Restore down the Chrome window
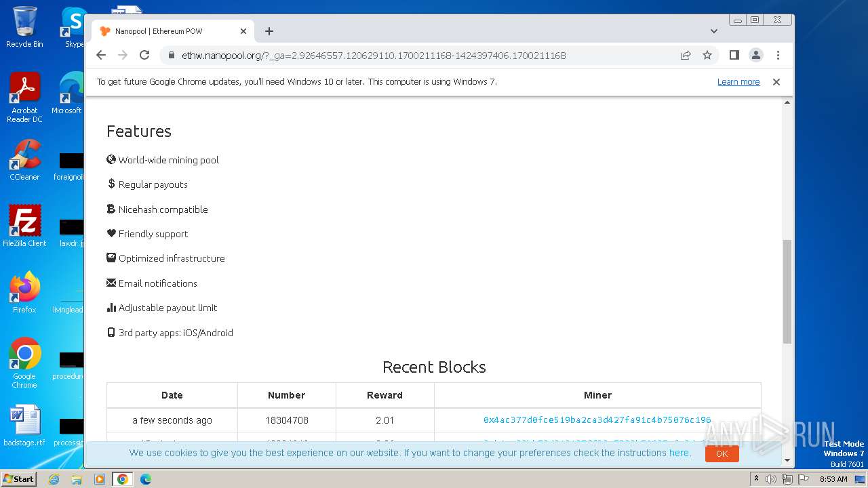This screenshot has height=488, width=868. coord(754,20)
